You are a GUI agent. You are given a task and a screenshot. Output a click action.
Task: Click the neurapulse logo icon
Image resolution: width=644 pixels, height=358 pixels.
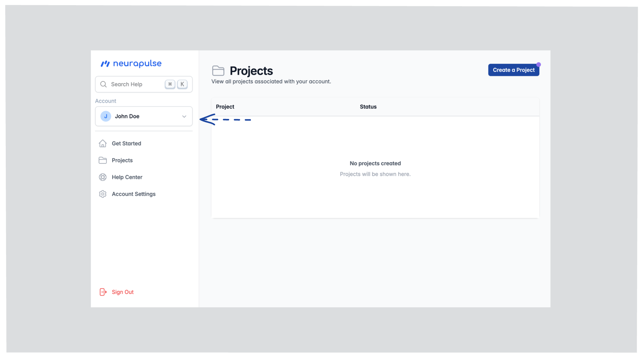(x=105, y=64)
